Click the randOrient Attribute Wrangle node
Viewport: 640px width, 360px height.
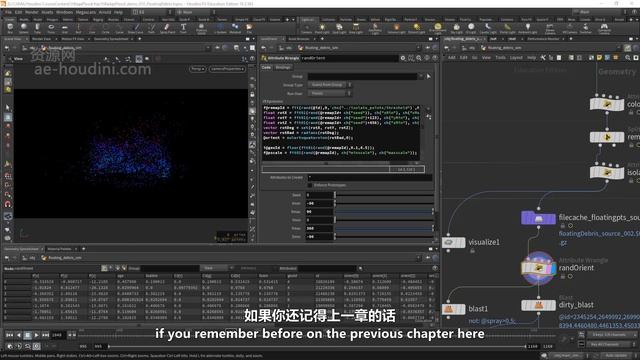click(538, 268)
